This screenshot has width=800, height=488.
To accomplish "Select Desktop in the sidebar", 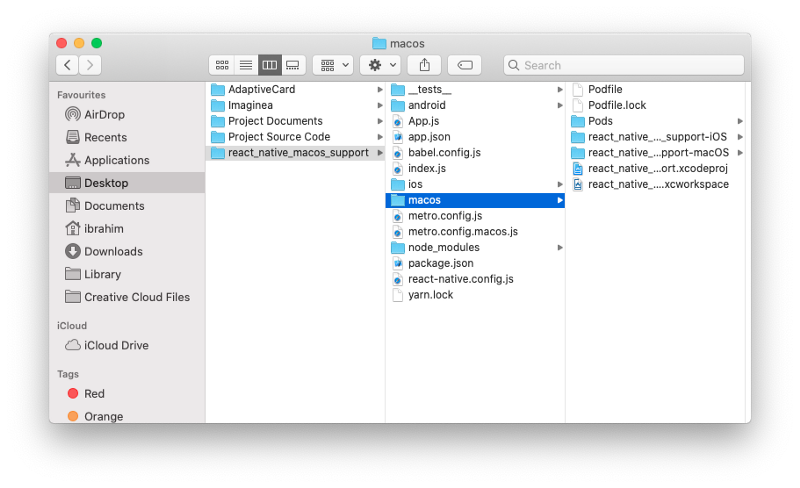I will coord(128,183).
